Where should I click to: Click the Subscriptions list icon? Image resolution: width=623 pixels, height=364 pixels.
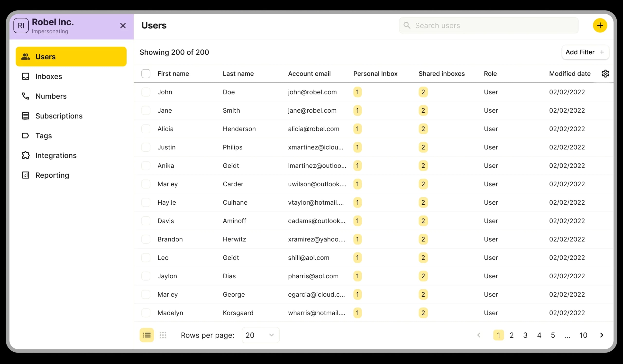tap(26, 116)
